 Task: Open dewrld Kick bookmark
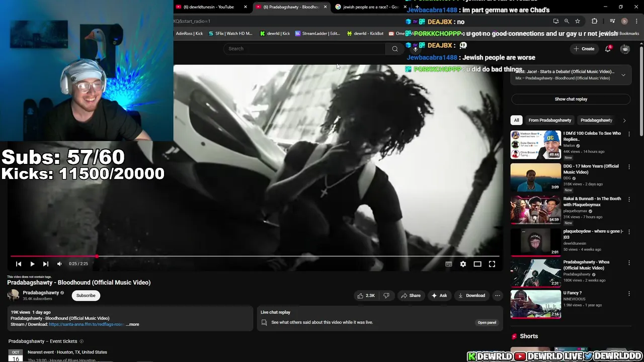click(275, 34)
